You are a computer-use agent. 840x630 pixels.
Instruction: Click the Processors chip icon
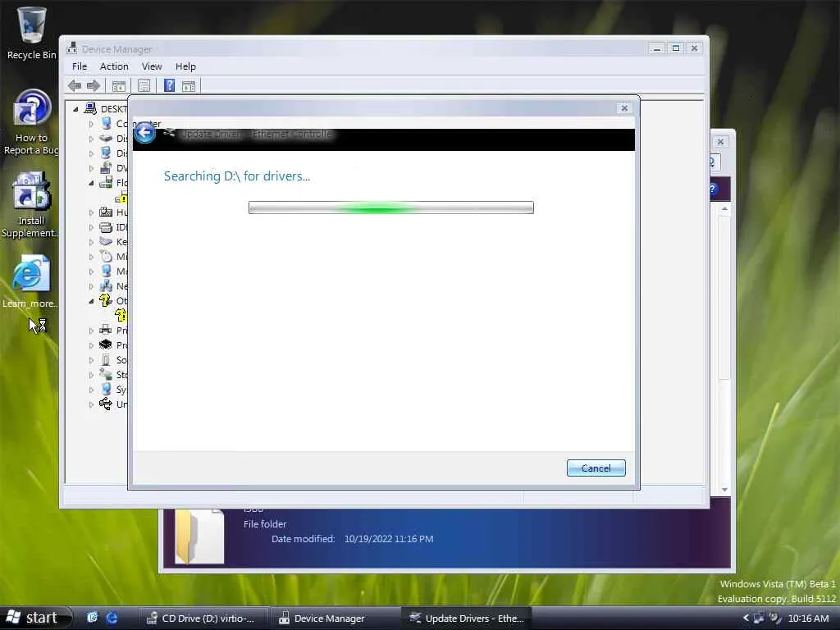tap(106, 345)
